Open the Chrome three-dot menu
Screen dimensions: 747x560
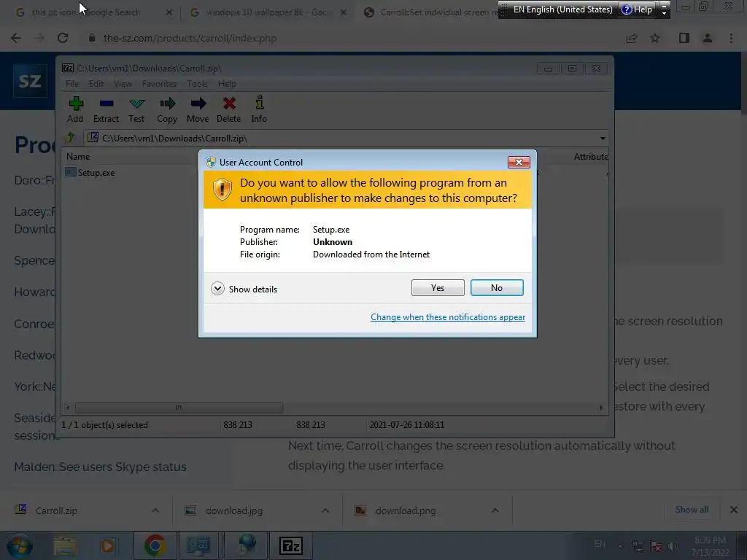coord(731,38)
